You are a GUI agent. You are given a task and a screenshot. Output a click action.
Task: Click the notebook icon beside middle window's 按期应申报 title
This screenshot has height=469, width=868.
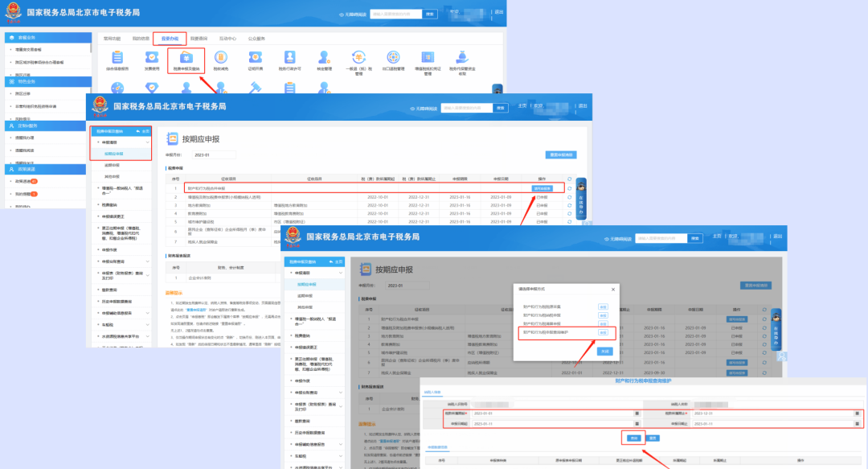pos(172,138)
